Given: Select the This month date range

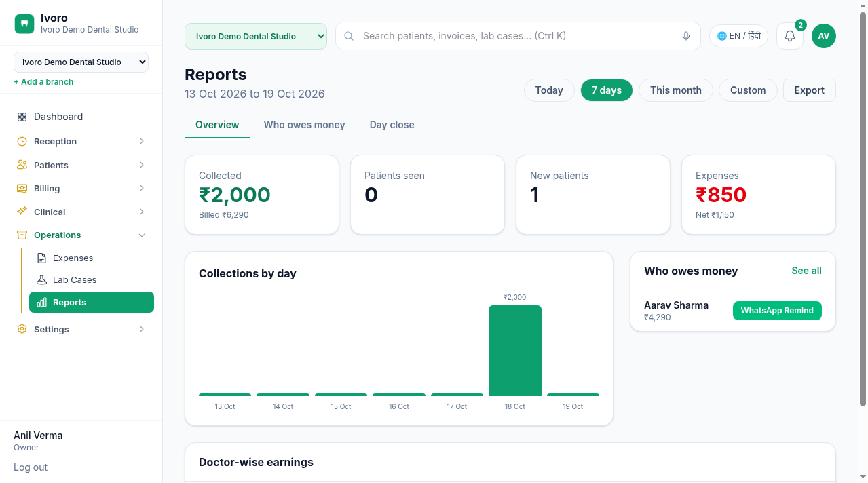Looking at the screenshot, I should (x=676, y=90).
